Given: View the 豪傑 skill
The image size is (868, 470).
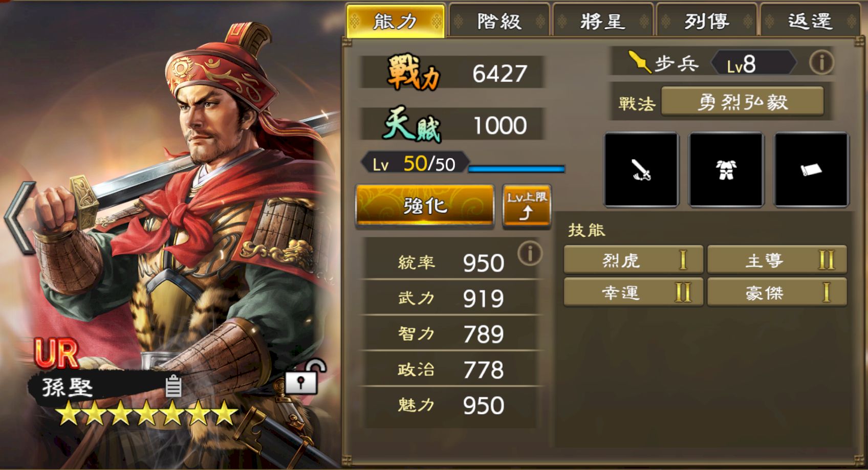Looking at the screenshot, I should (777, 293).
